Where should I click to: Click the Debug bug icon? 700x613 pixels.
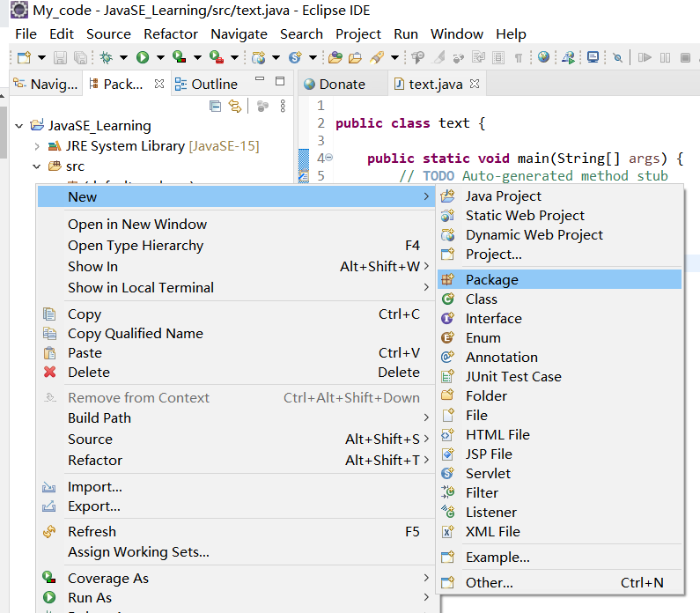[107, 57]
